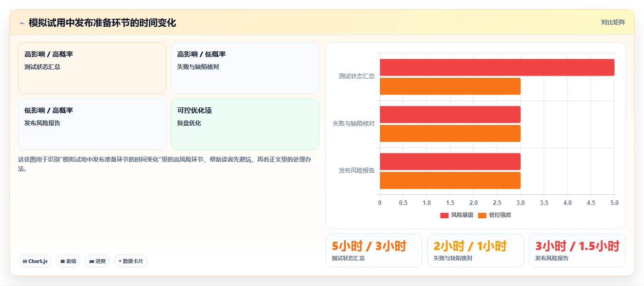The image size is (644, 286).
Task: Click the 对比矩阵 label in the header
Action: tap(613, 22)
